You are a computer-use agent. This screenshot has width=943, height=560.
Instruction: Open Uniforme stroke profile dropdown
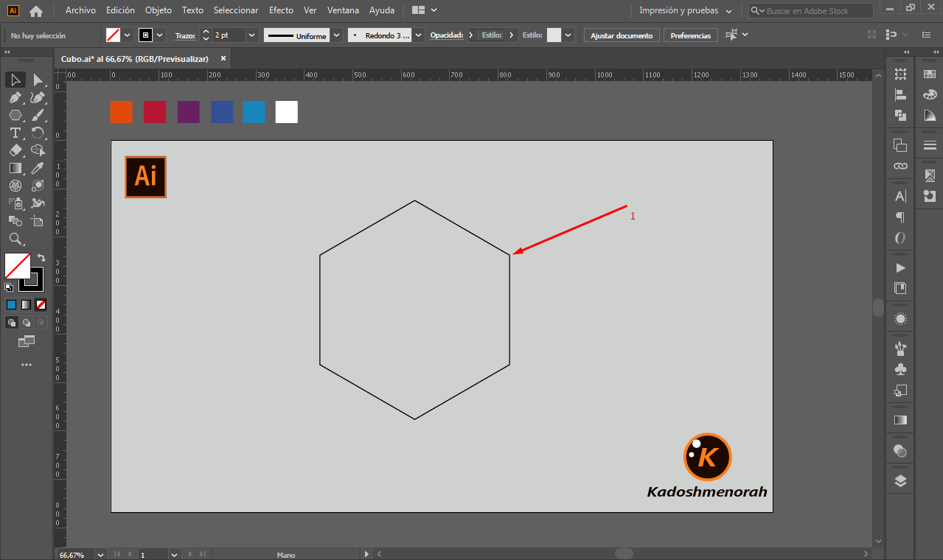(337, 35)
